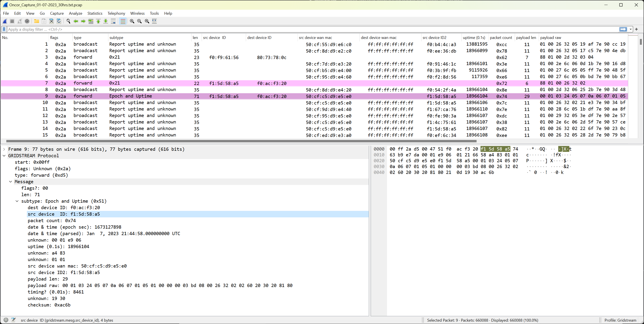Open the Wireless menu

pyautogui.click(x=137, y=13)
